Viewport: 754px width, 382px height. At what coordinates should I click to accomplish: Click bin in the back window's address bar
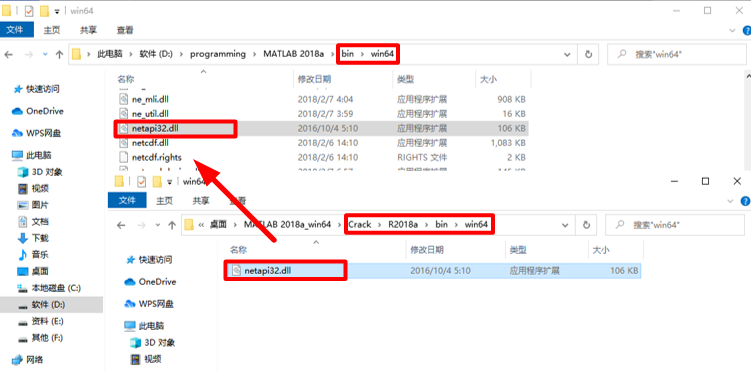pyautogui.click(x=347, y=54)
